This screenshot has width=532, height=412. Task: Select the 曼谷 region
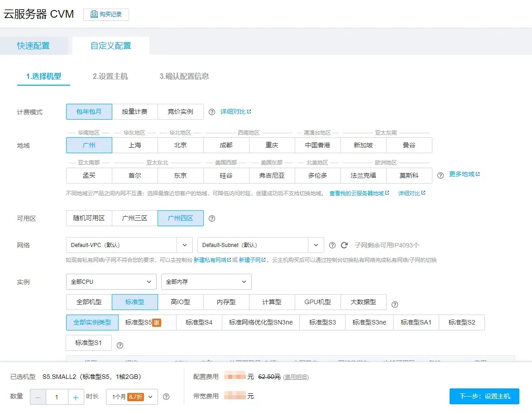pos(409,145)
